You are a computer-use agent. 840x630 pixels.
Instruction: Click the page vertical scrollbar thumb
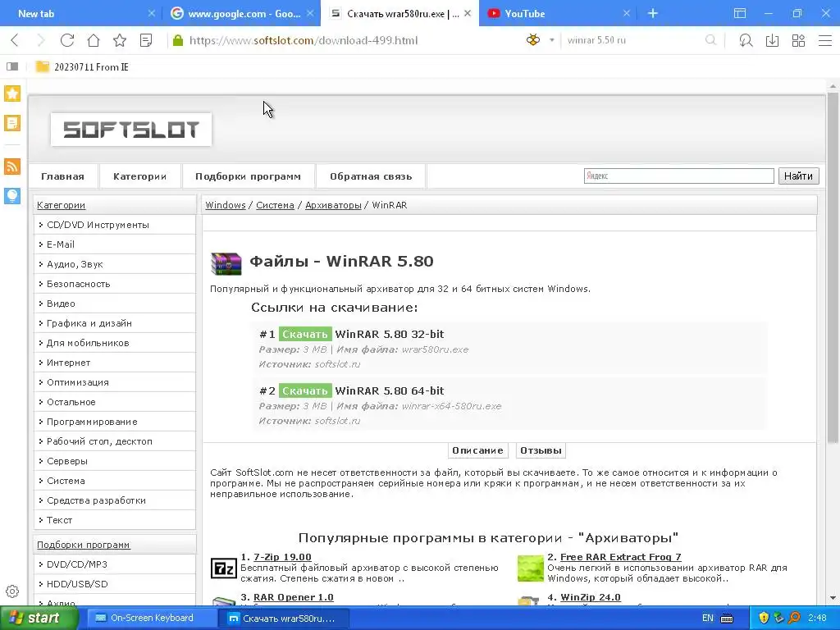[833, 268]
